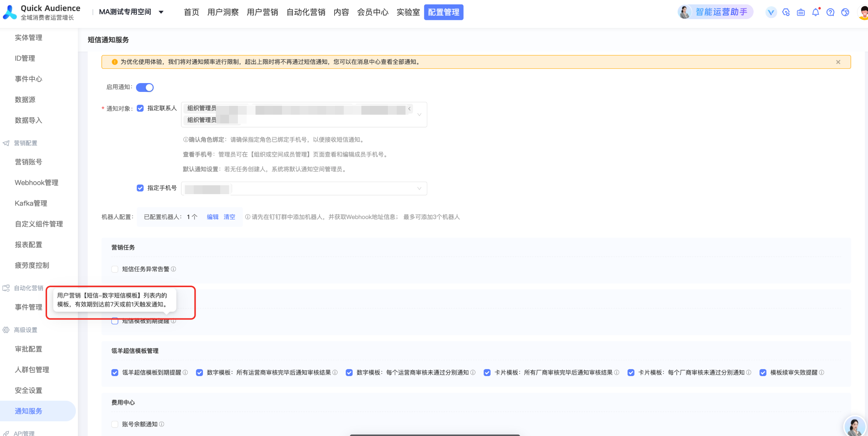Screen dimensions: 868x436
Task: Toggle the 启用通知 switch off
Action: [x=145, y=87]
